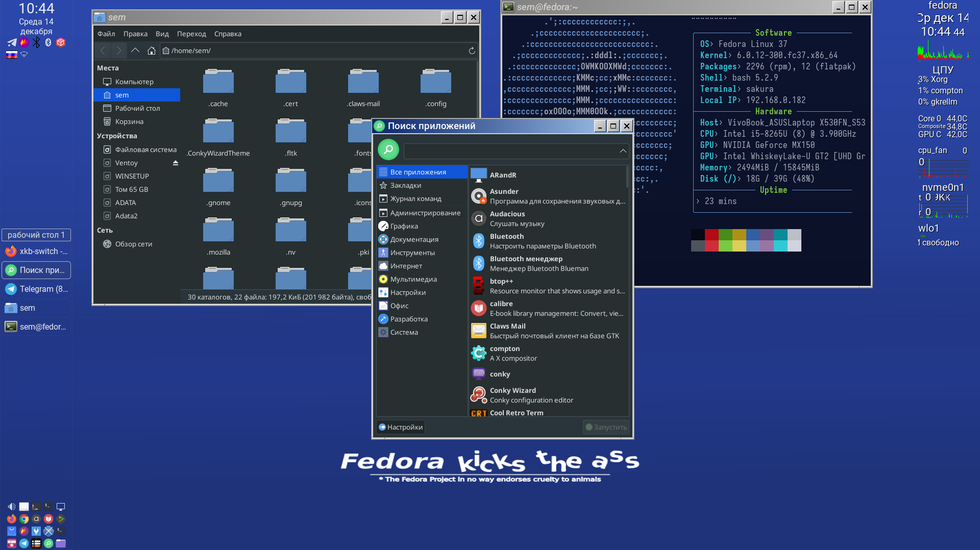This screenshot has width=980, height=550.
Task: Open the WINSETUP device
Action: (x=137, y=176)
